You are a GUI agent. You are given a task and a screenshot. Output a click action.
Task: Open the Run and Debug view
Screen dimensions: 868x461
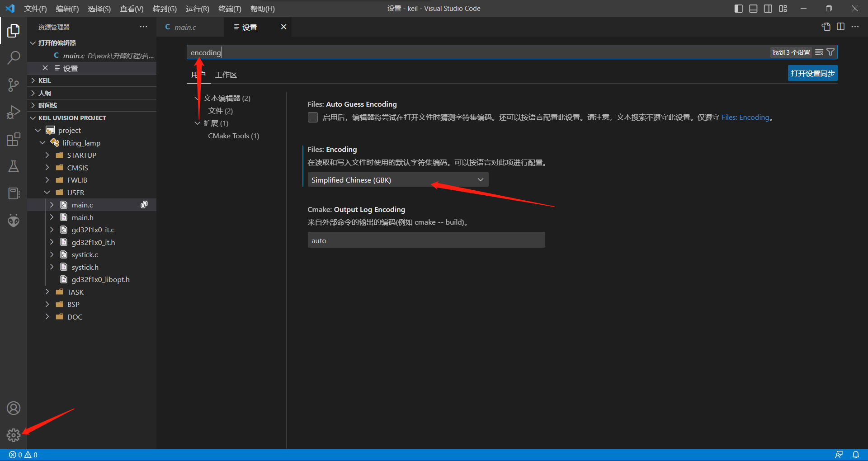(14, 112)
